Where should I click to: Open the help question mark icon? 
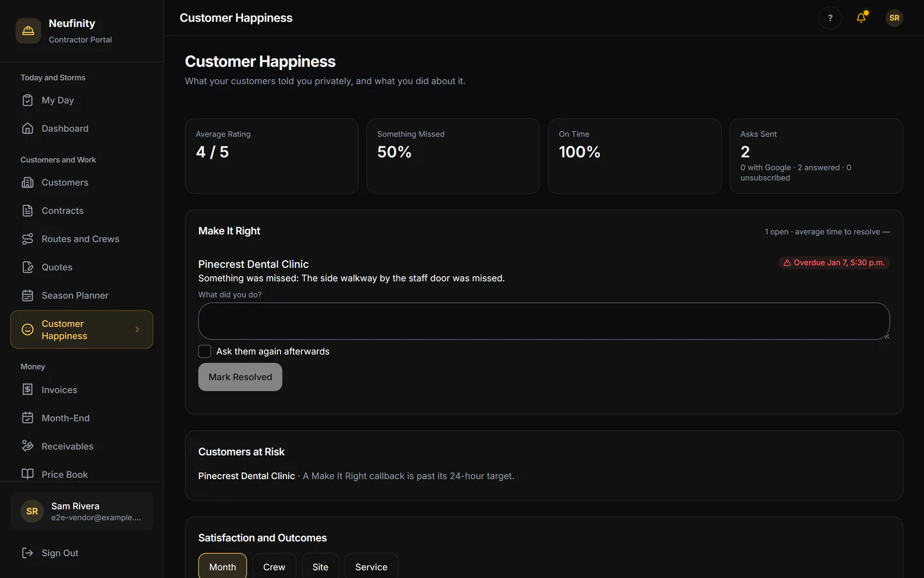pyautogui.click(x=830, y=18)
